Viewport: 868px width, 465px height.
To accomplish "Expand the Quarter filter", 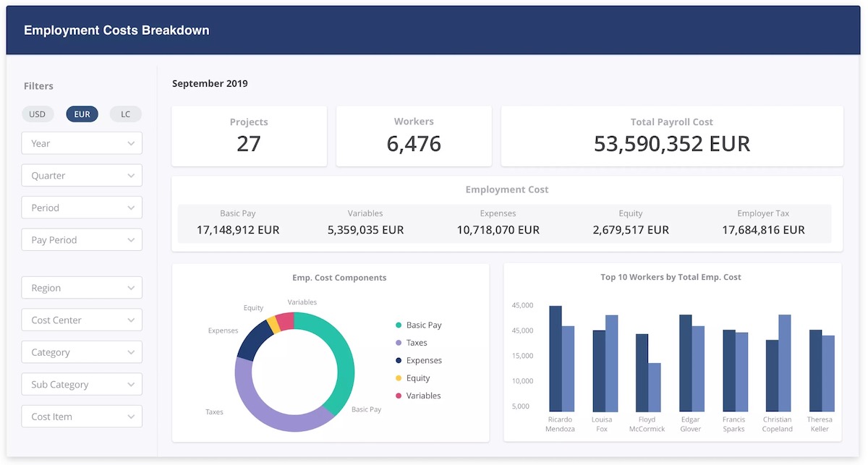I will coord(82,175).
